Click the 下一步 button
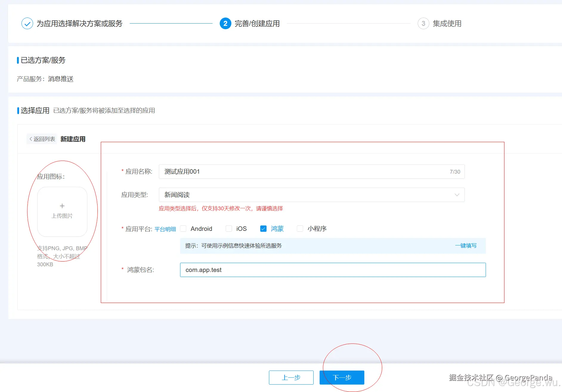Screen dimensions: 562x392 pyautogui.click(x=342, y=378)
